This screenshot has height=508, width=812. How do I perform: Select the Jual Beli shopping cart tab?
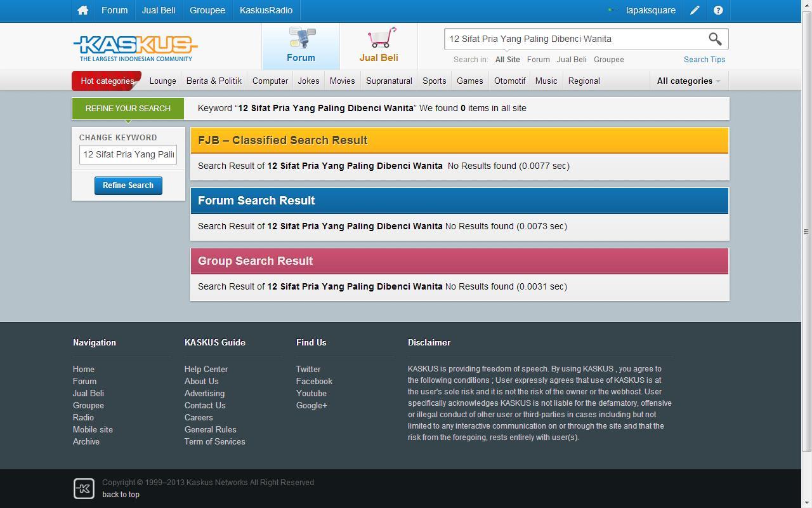tap(379, 46)
